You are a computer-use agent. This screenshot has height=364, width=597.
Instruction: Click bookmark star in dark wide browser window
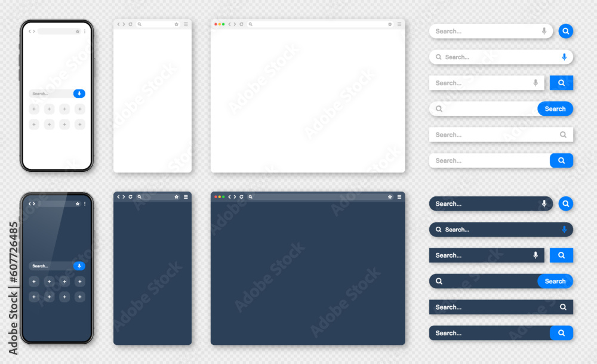pyautogui.click(x=390, y=197)
